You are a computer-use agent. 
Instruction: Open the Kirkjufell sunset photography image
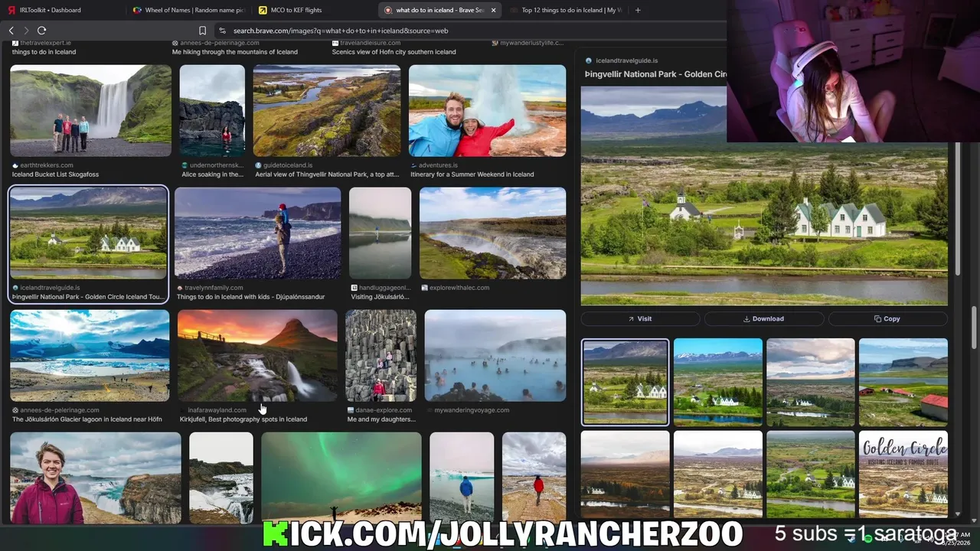(x=257, y=356)
